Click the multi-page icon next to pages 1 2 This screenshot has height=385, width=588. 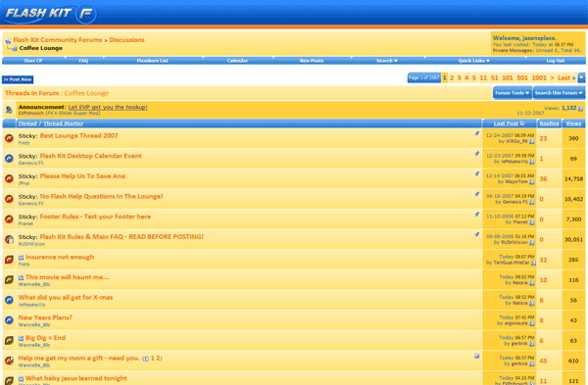146,359
